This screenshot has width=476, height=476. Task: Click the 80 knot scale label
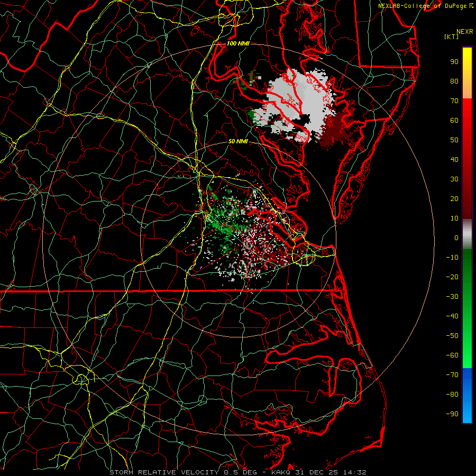[454, 81]
